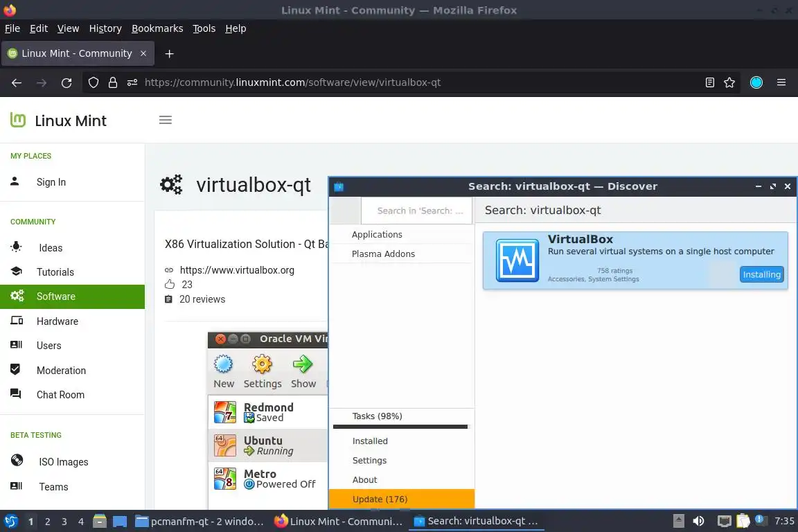
Task: Open the Users page link
Action: (49, 345)
